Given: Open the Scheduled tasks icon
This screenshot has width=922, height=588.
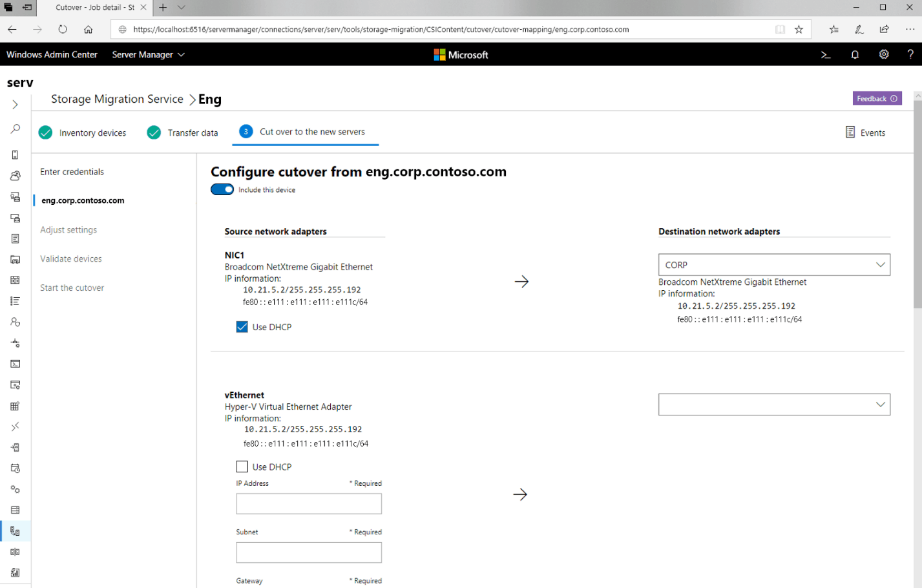Looking at the screenshot, I should coord(15,468).
